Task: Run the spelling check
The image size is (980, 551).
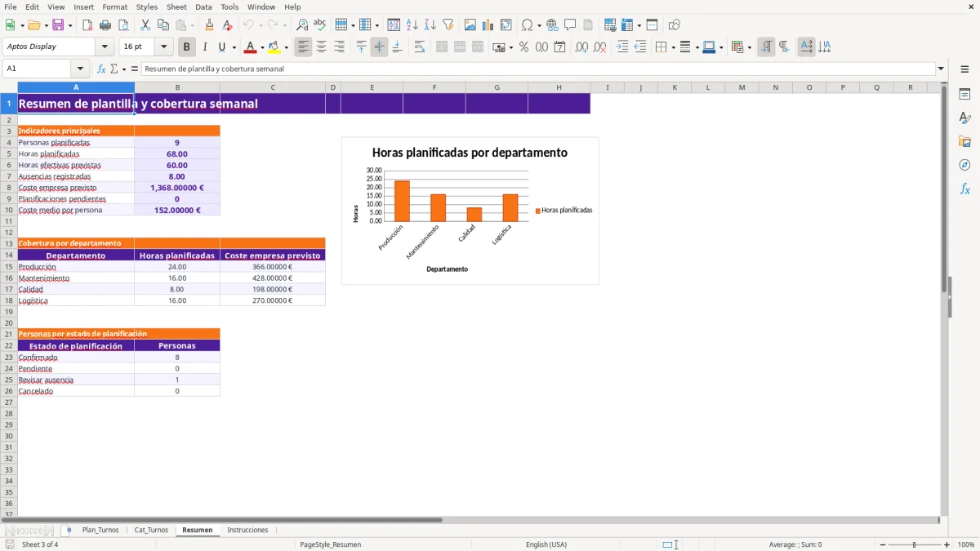Action: coord(320,25)
